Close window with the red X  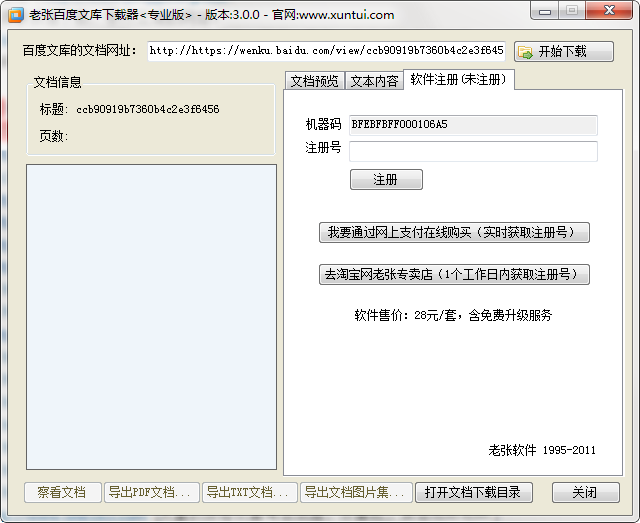[609, 11]
